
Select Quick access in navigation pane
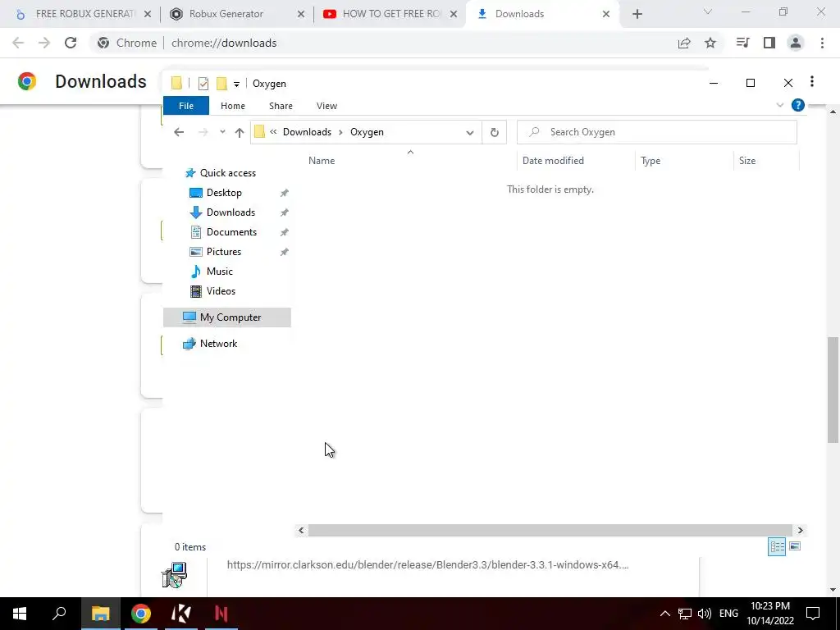(228, 173)
